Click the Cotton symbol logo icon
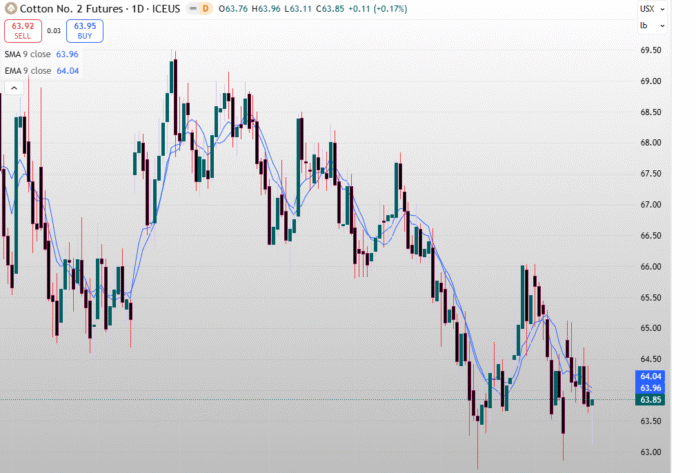The image size is (696, 473). click(11, 8)
